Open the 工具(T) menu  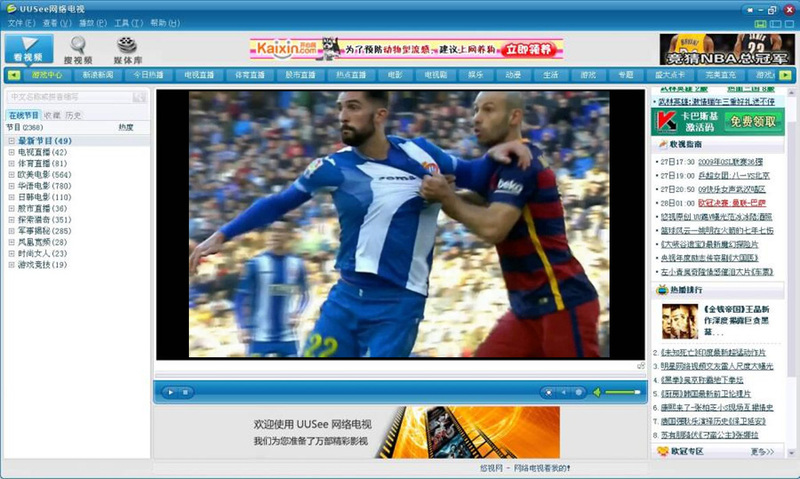129,23
